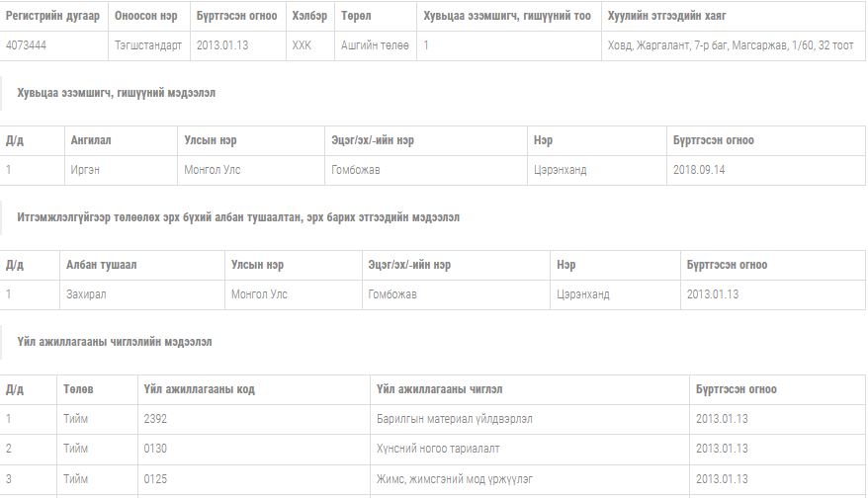Select activity code 0130

click(x=155, y=449)
